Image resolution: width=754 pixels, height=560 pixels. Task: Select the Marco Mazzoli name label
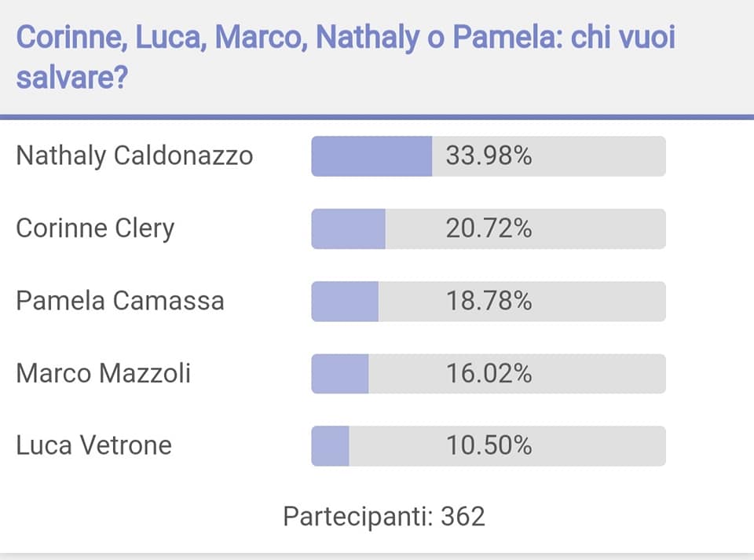pyautogui.click(x=104, y=373)
